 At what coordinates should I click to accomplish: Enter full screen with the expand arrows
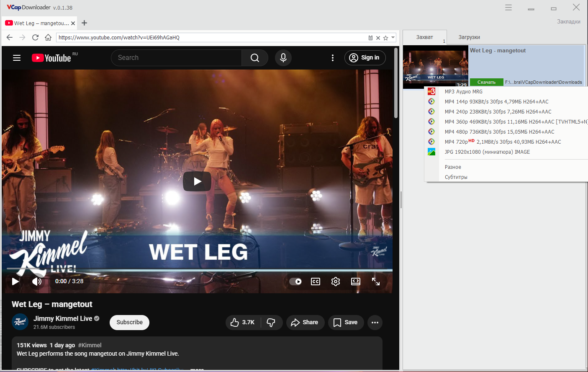376,282
